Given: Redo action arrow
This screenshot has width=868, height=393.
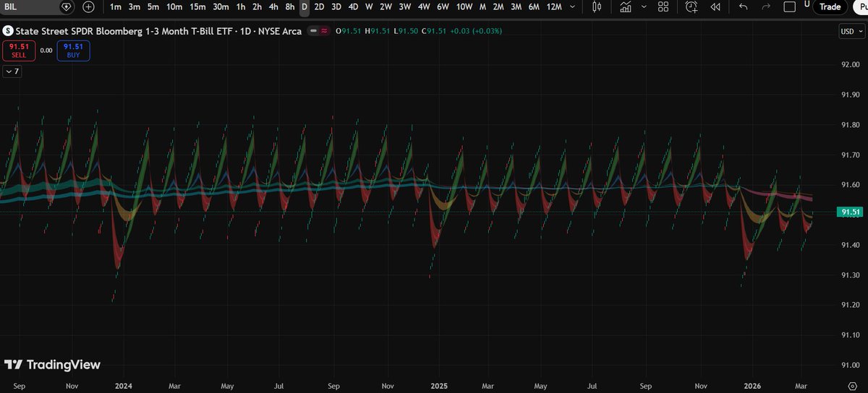Looking at the screenshot, I should click(766, 7).
